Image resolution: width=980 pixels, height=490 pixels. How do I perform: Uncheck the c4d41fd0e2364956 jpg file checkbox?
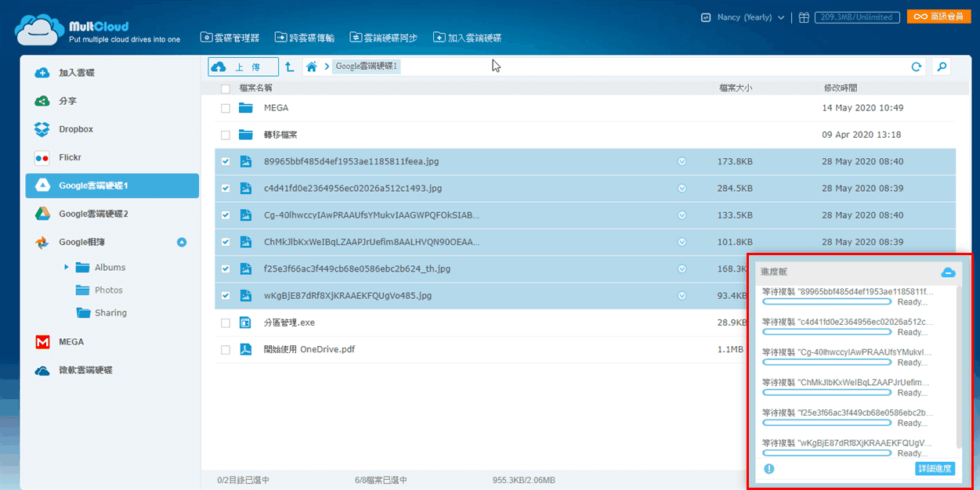click(x=226, y=189)
